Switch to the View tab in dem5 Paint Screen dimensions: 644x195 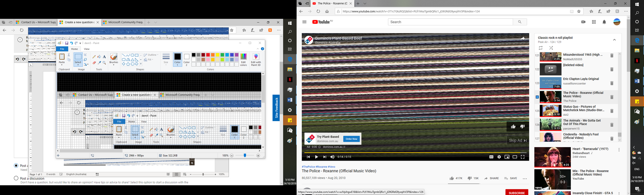tap(87, 49)
